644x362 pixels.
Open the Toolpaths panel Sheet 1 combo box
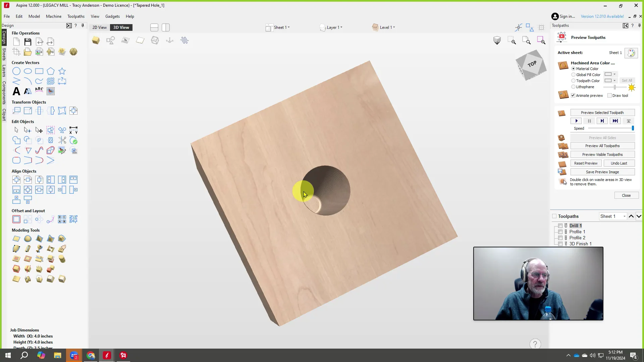[613, 216]
